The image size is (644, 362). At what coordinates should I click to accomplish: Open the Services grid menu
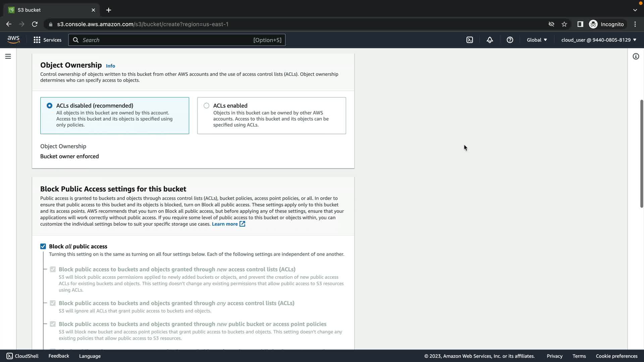click(47, 40)
